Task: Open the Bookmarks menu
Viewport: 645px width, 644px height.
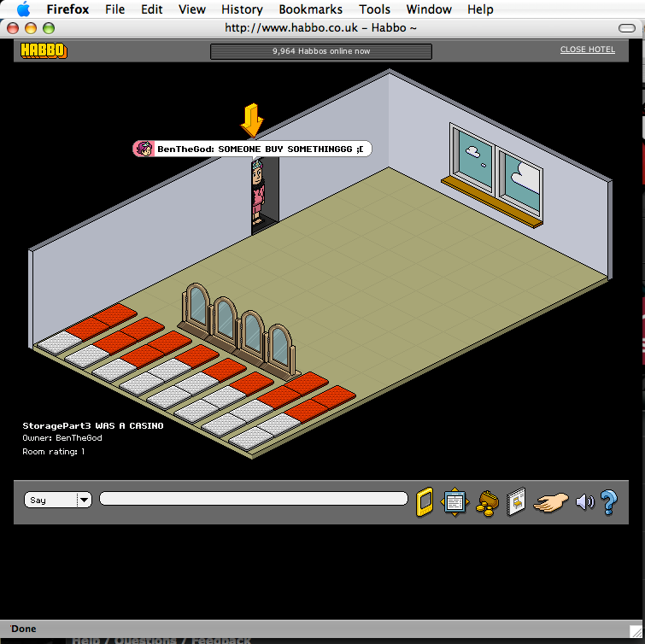Action: (x=310, y=9)
